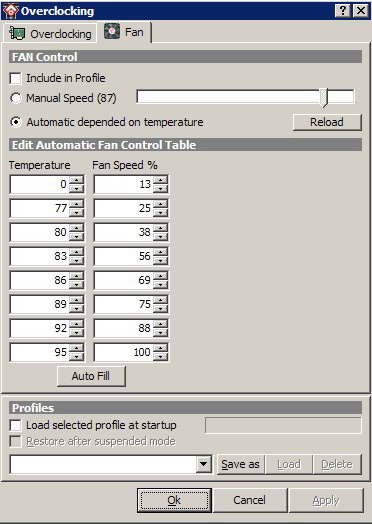372x524 pixels.
Task: Click the Fan tab fan icon
Action: [x=112, y=32]
